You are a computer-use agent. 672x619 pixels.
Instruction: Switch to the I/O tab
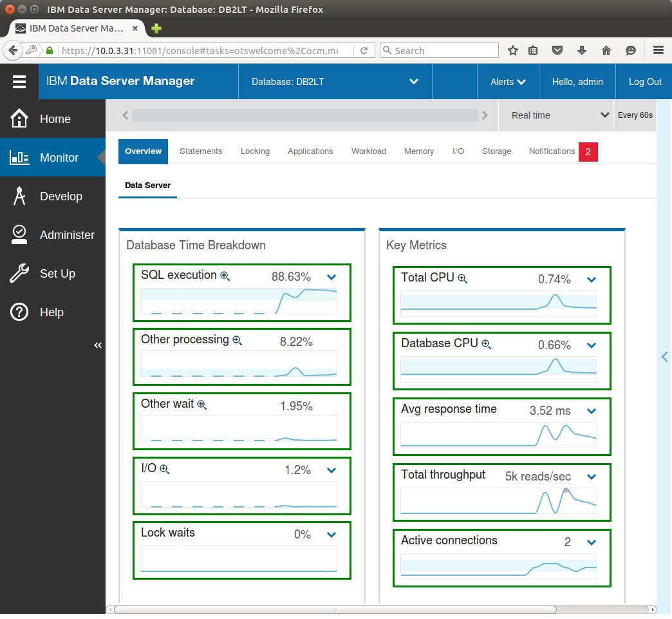coord(458,151)
